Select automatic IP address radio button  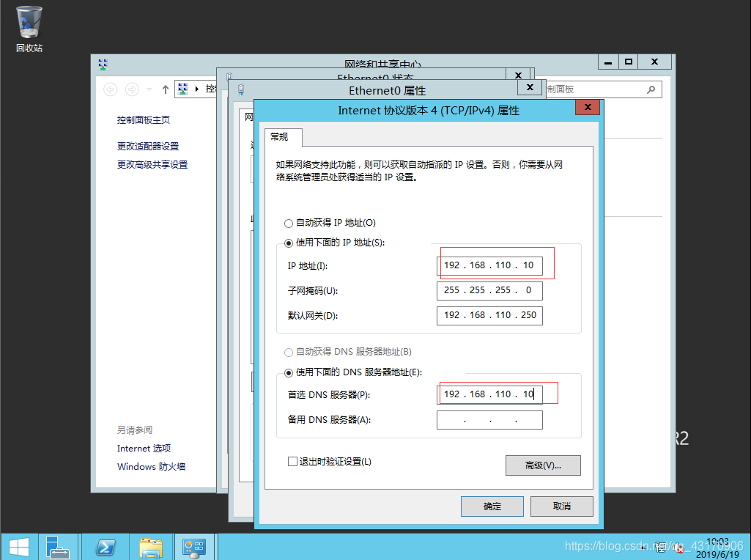(289, 224)
